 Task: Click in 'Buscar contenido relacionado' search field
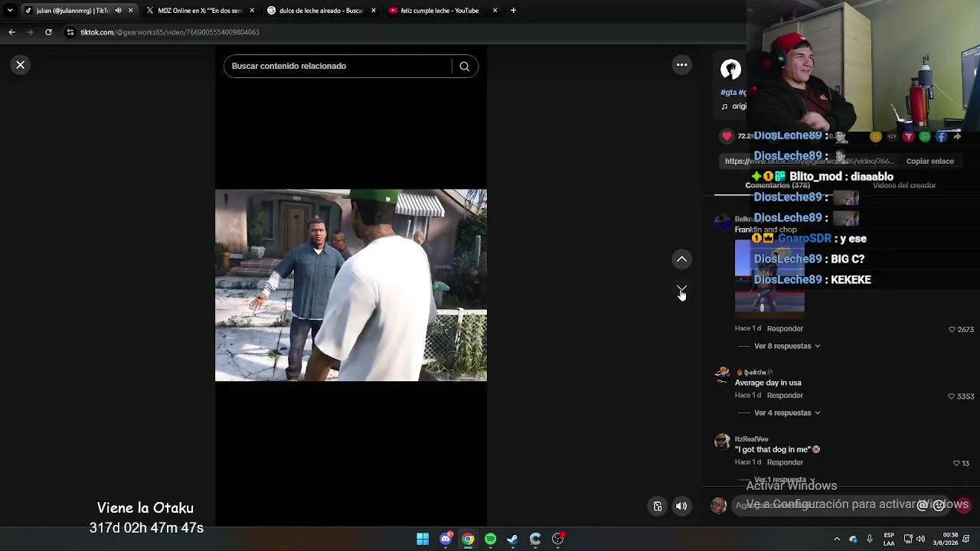[341, 67]
